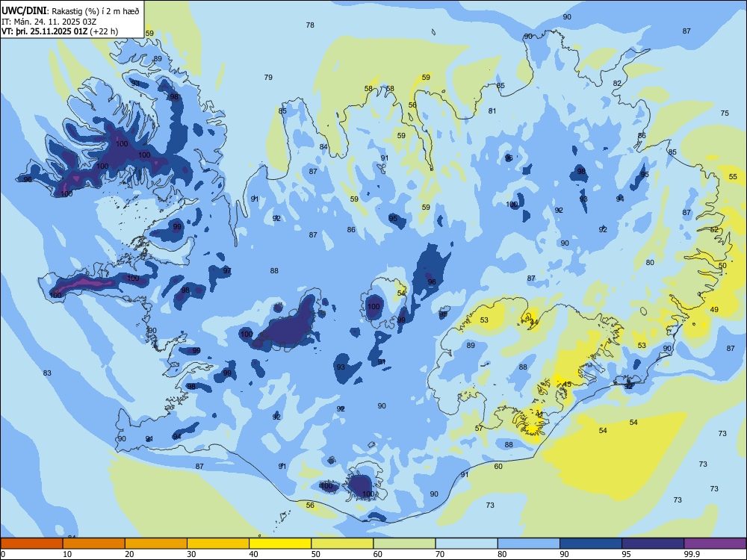Click the navy 95–99.9 legend swatch
The height and width of the screenshot is (560, 747).
[x=653, y=544]
